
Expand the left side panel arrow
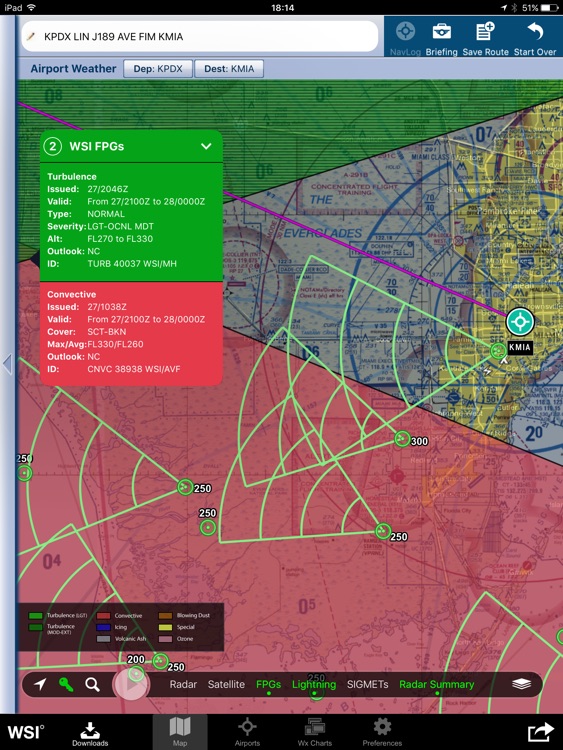coord(7,364)
